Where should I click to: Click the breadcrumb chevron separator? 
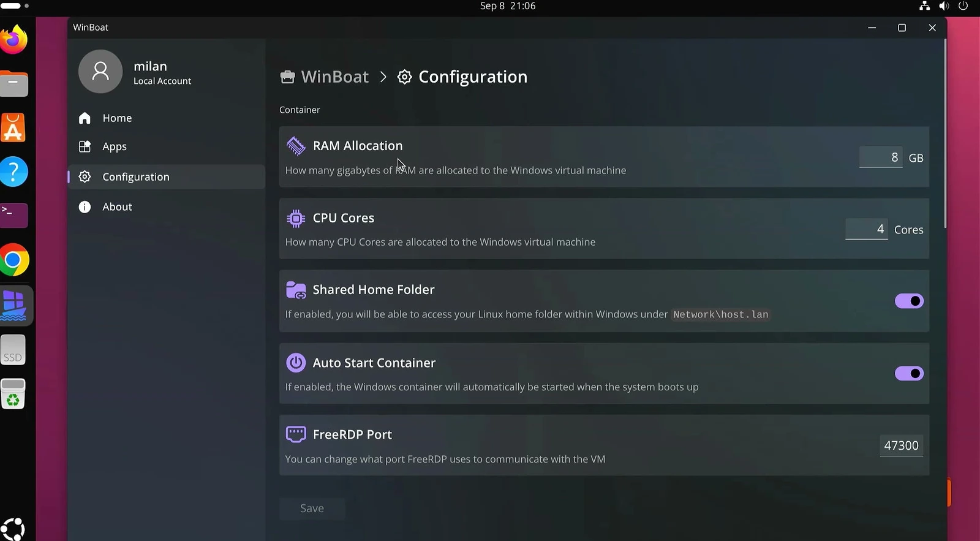point(383,77)
